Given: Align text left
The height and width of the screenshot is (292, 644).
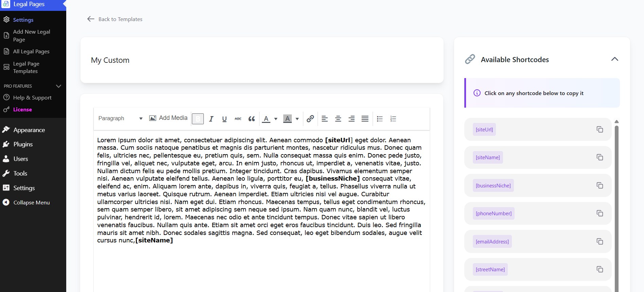Looking at the screenshot, I should coord(325,118).
